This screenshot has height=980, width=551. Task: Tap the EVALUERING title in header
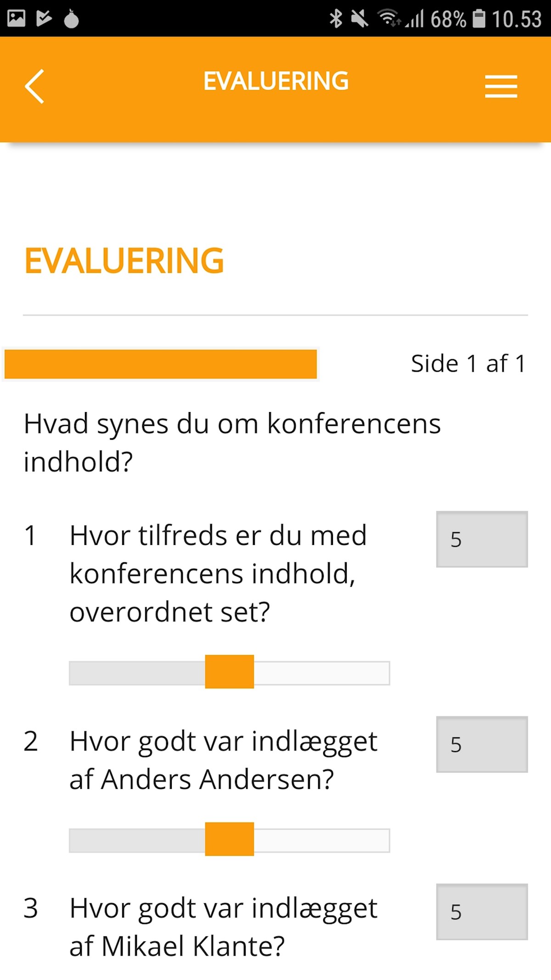tap(276, 81)
